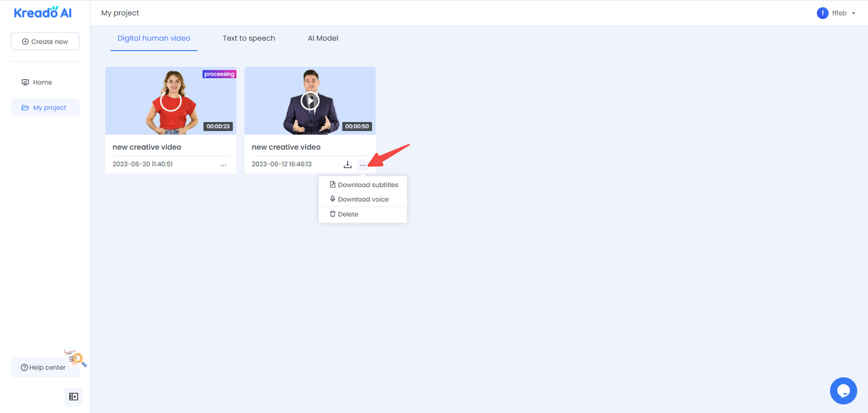Click the 2023-06-12 16:46:13 timestamp
This screenshot has width=868, height=413.
281,164
